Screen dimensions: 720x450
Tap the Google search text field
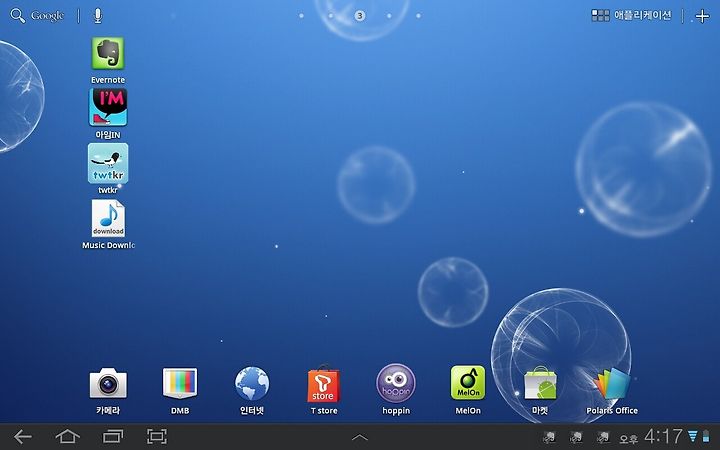[x=47, y=16]
